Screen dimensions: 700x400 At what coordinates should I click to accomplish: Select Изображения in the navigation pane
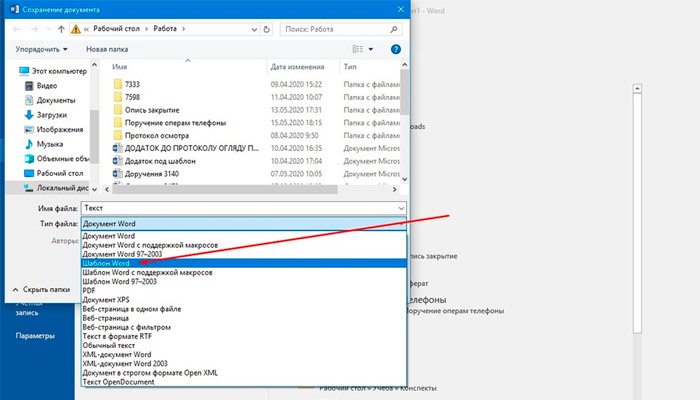tap(54, 129)
